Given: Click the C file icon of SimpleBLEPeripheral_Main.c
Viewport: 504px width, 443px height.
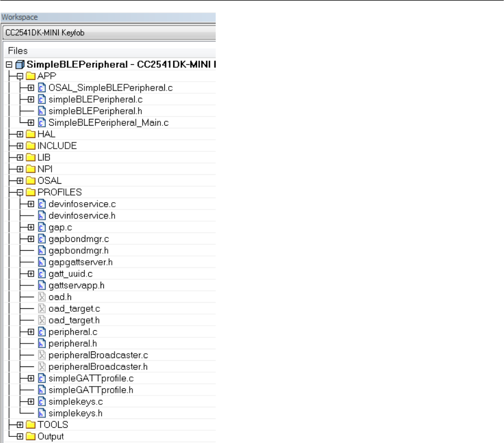Looking at the screenshot, I should click(x=42, y=122).
